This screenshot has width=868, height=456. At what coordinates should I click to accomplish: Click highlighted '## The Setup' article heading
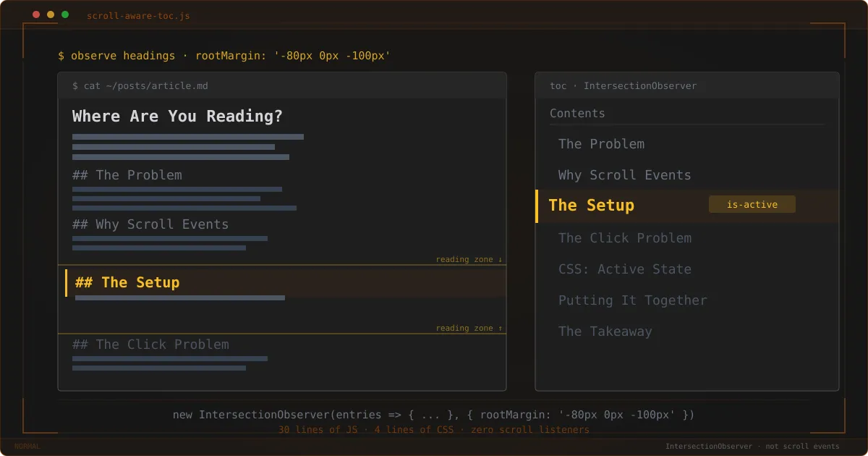click(x=127, y=282)
